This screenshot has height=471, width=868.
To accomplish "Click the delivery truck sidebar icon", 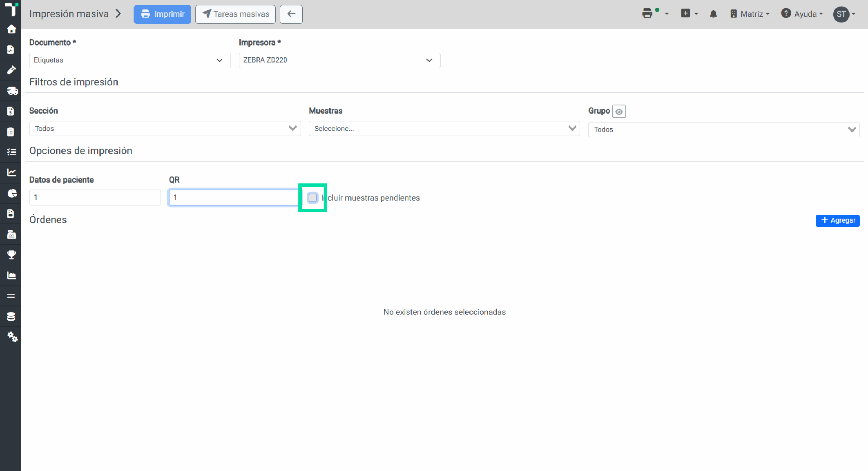I will (11, 91).
